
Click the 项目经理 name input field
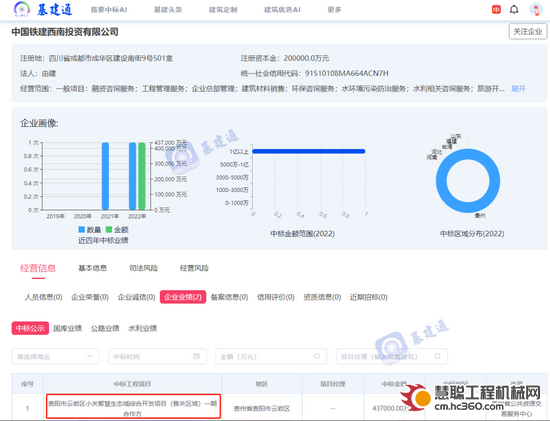[392, 356]
